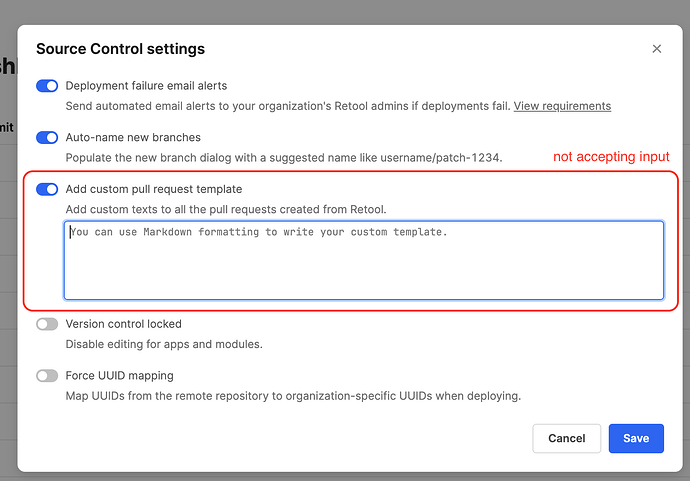Click the 'Version control locked' label text
The image size is (690, 481).
[x=124, y=324]
